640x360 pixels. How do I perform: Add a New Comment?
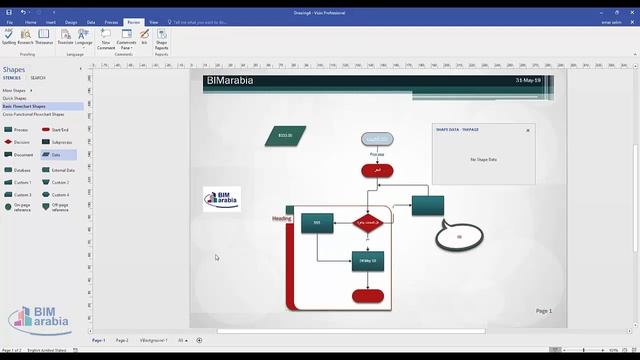pyautogui.click(x=106, y=39)
